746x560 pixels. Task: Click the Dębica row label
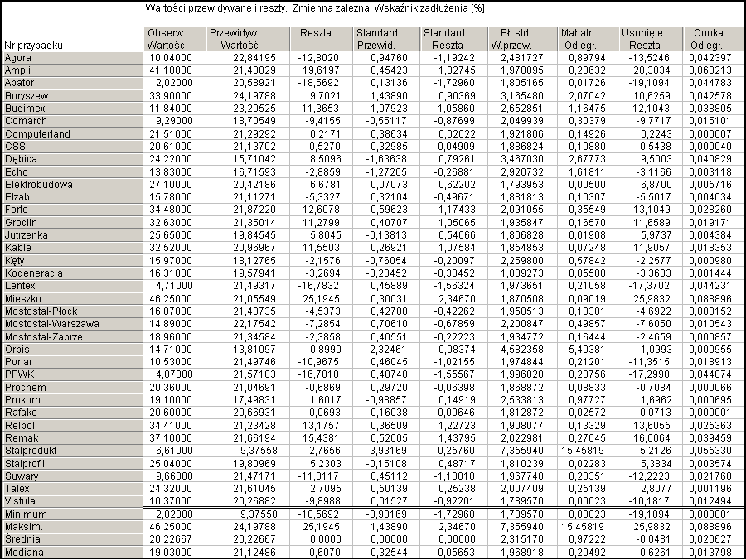click(72, 159)
